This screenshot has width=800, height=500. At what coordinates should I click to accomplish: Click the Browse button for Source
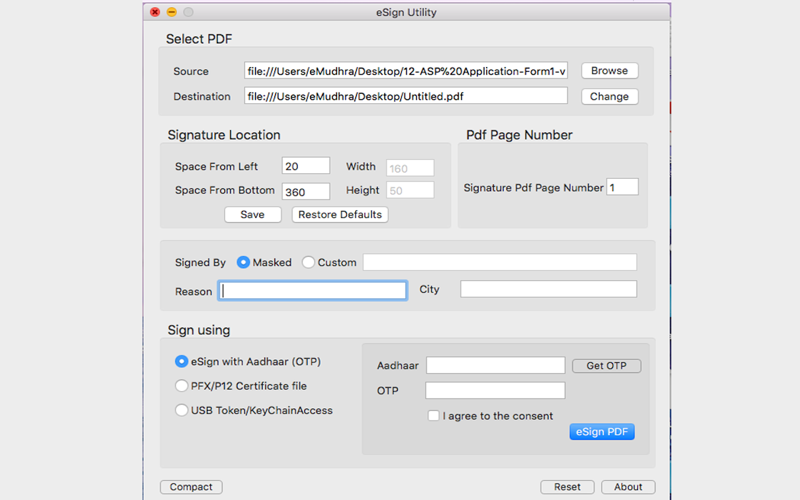(x=610, y=71)
